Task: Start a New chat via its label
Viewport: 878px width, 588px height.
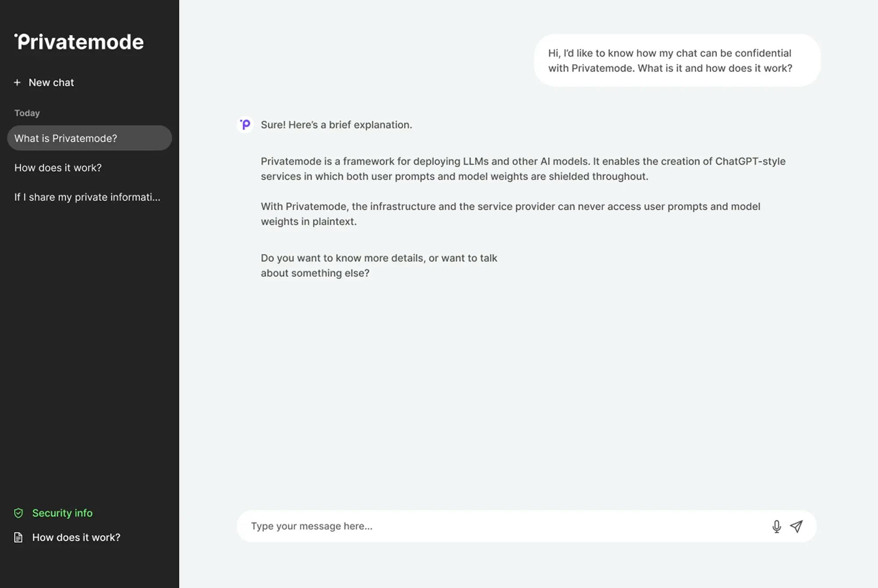Action: coord(51,82)
